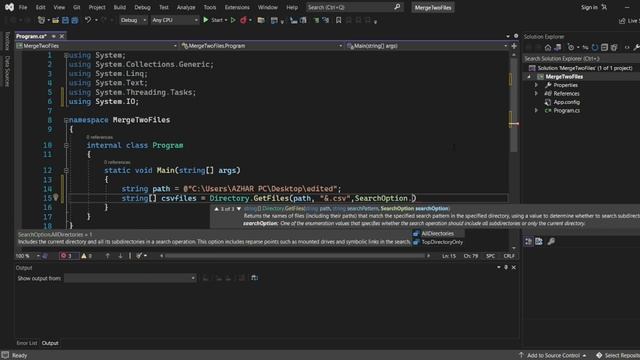Open the Build menu
Image resolution: width=640 pixels, height=360 pixels.
pos(120,7)
